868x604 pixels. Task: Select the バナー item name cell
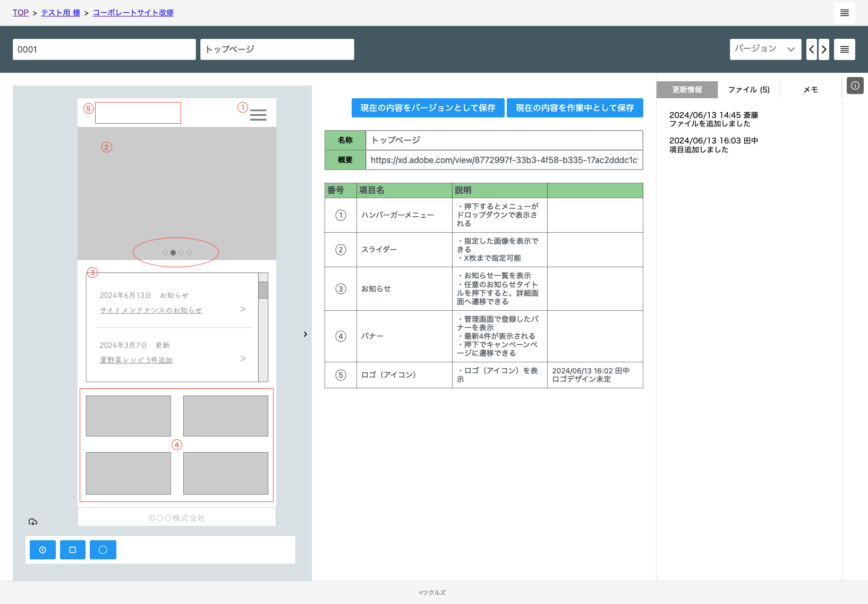[404, 336]
